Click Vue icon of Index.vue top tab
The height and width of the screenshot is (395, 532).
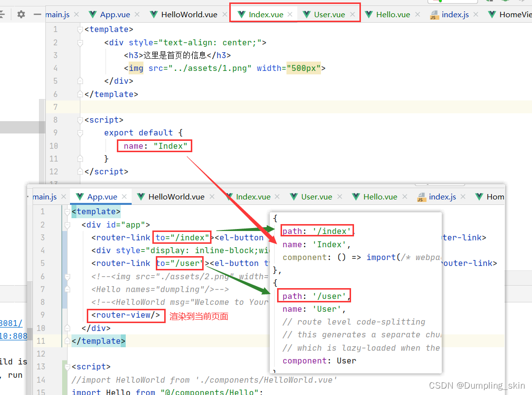[x=241, y=14]
